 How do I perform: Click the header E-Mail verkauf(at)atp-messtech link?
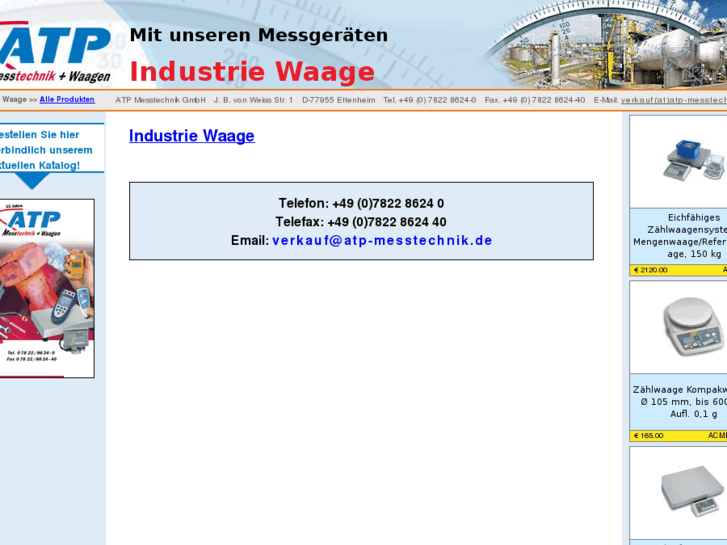tap(674, 100)
